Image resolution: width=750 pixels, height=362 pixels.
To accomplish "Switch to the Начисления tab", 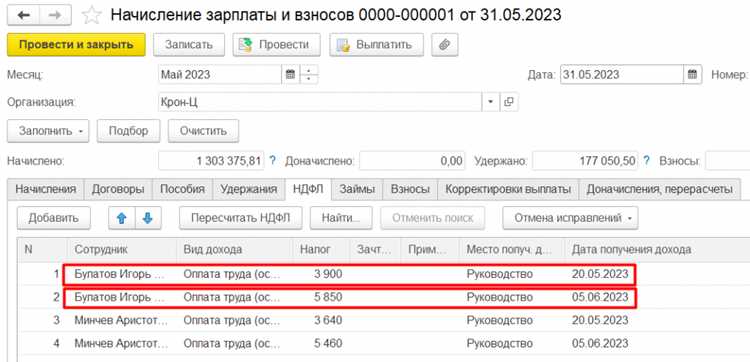I will click(x=46, y=189).
